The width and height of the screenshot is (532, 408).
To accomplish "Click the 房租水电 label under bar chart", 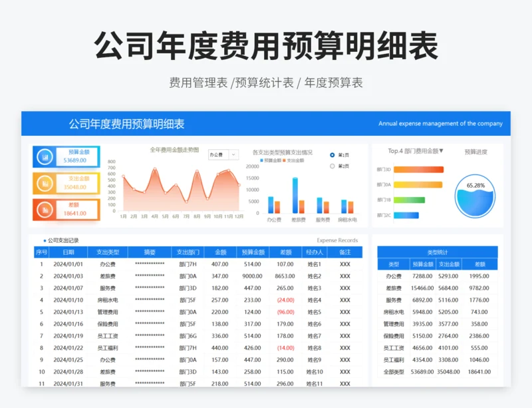I will [x=347, y=220].
